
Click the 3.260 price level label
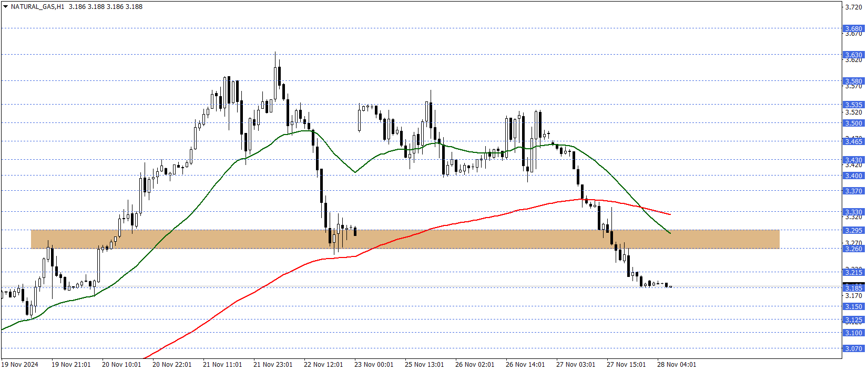[854, 249]
